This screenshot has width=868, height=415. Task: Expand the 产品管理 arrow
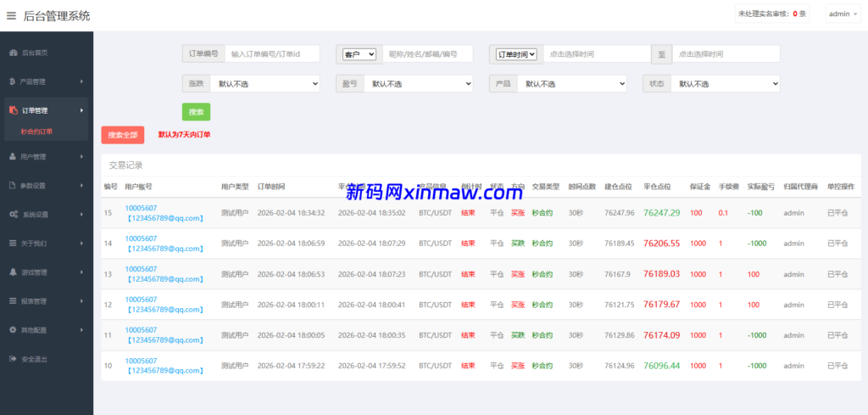(81, 81)
